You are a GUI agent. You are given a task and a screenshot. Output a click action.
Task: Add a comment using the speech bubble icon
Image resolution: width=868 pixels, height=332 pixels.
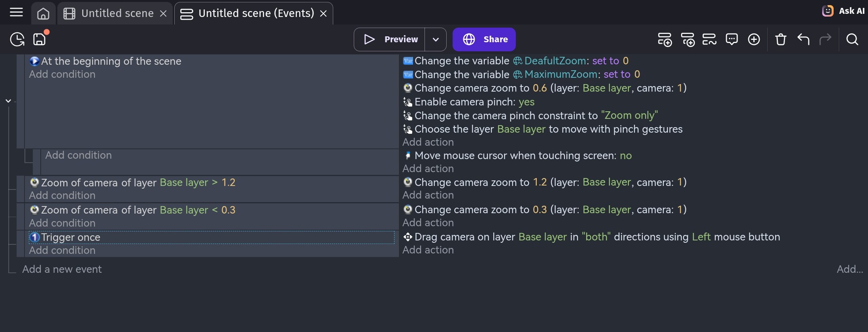pos(732,39)
